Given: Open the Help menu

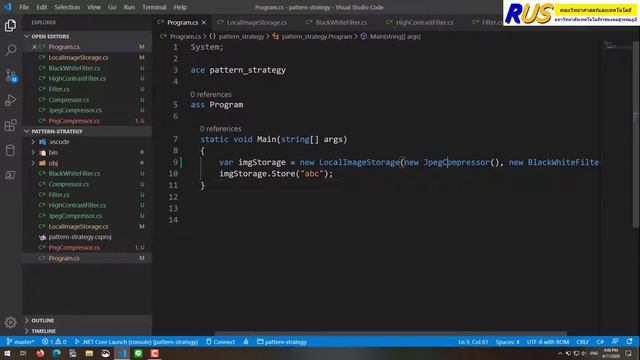Looking at the screenshot, I should click(x=180, y=7).
